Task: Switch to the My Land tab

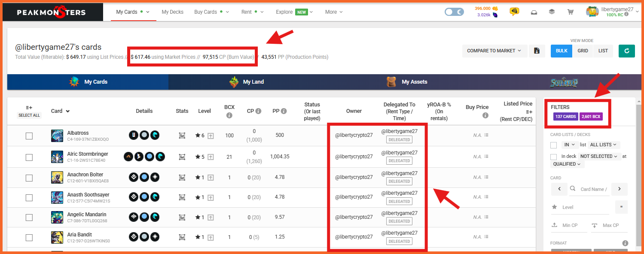Action: (247, 82)
